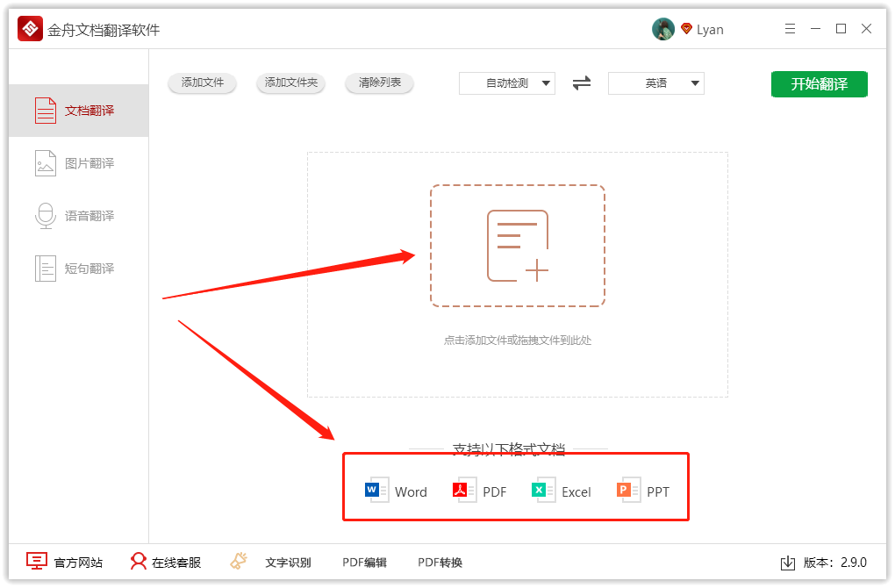Click the 文档翻译 document icon

46,111
